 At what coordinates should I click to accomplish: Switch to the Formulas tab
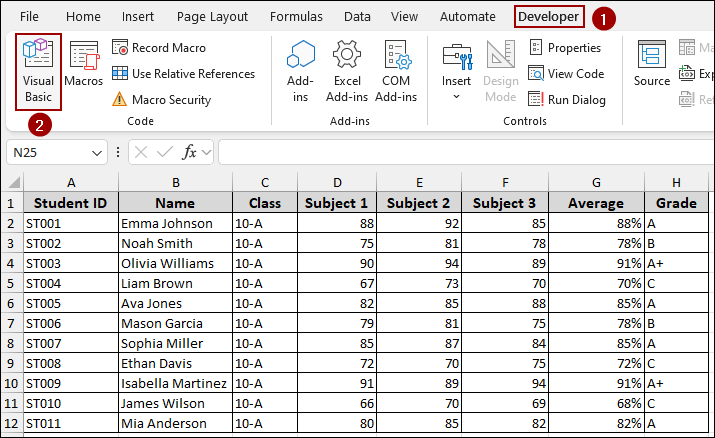(296, 17)
